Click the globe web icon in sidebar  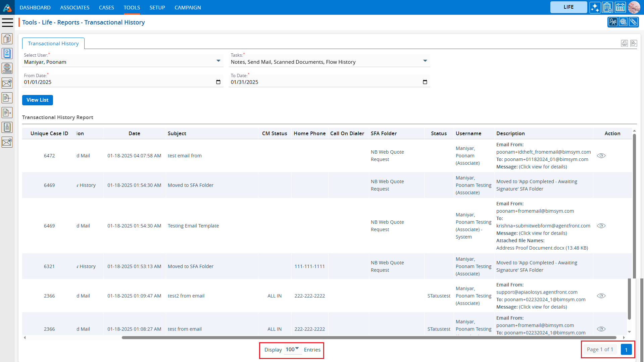click(7, 68)
